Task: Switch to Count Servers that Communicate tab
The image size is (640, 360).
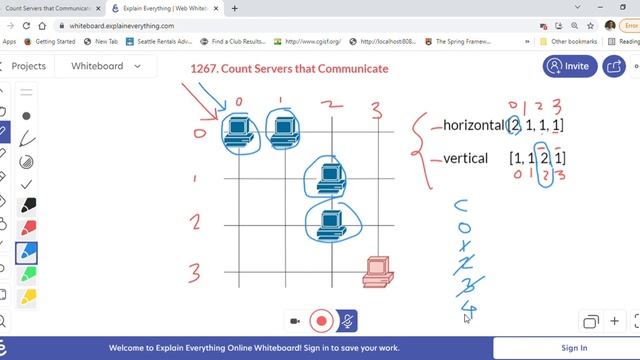Action: 48,8
